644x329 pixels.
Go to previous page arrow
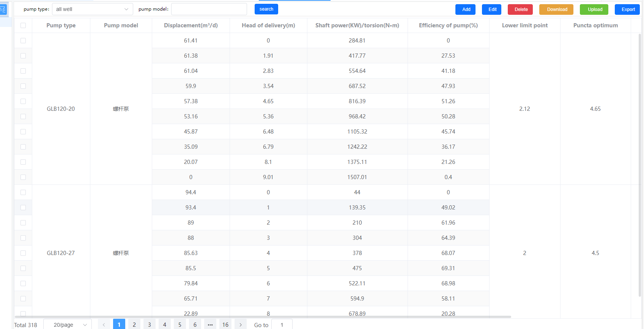tap(104, 325)
